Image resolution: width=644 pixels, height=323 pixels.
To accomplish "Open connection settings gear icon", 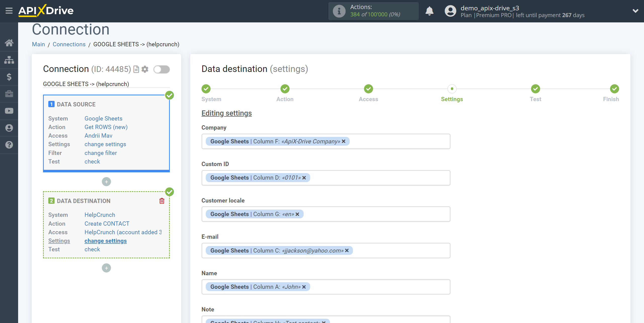I will (145, 69).
